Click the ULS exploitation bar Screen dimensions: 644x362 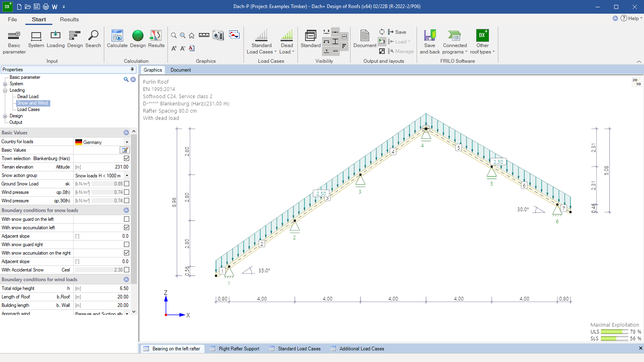[614, 332]
